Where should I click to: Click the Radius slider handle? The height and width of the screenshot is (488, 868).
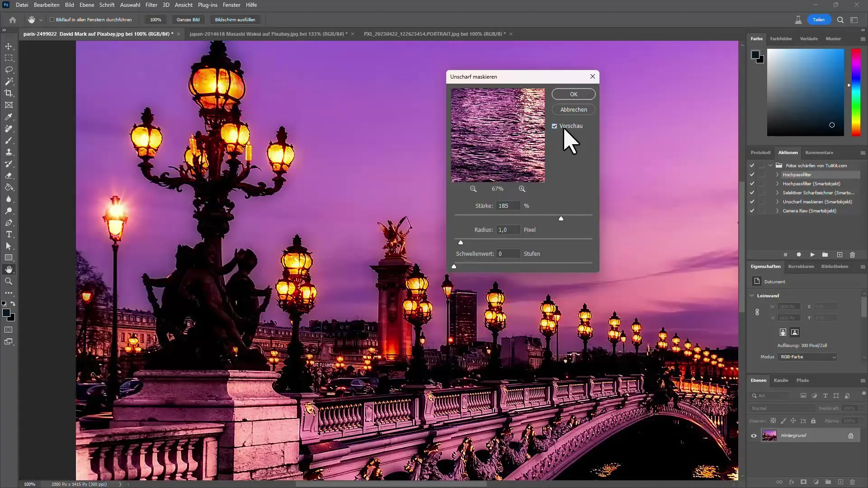pyautogui.click(x=461, y=243)
